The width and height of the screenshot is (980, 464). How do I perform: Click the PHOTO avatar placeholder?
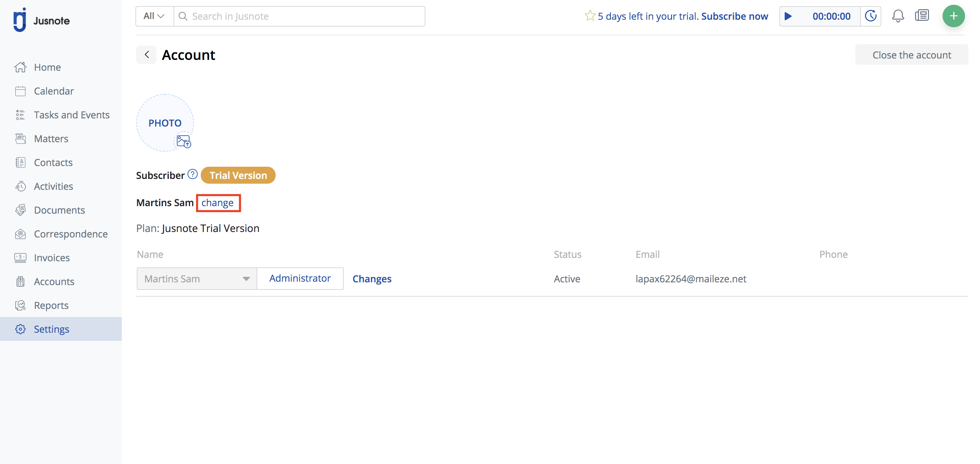coord(165,123)
